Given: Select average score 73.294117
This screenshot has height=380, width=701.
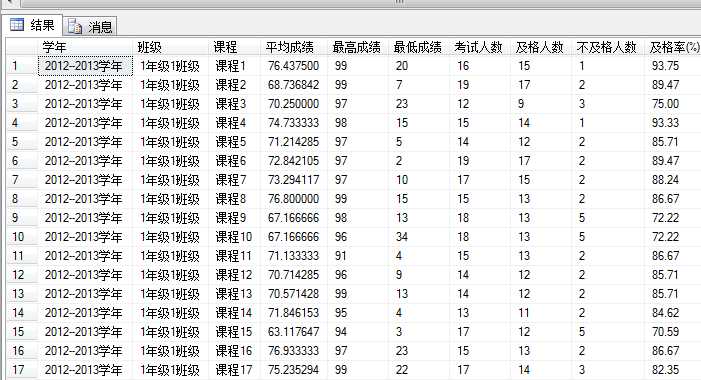Looking at the screenshot, I should 294,180.
